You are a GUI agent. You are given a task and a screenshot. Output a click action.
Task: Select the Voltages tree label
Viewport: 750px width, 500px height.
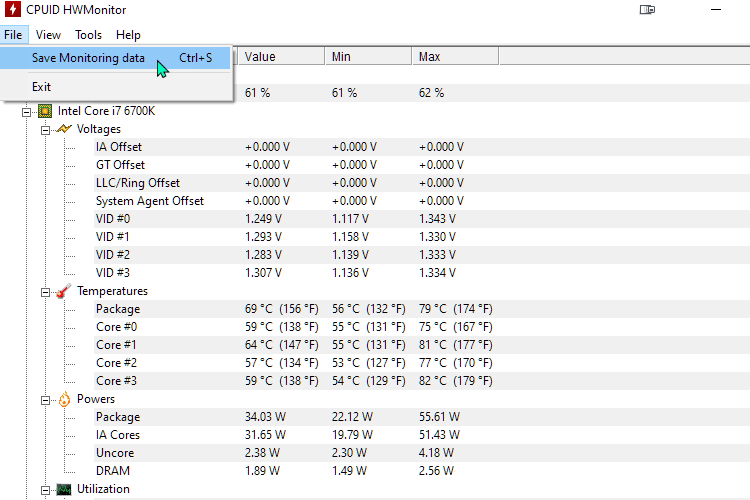(x=99, y=129)
